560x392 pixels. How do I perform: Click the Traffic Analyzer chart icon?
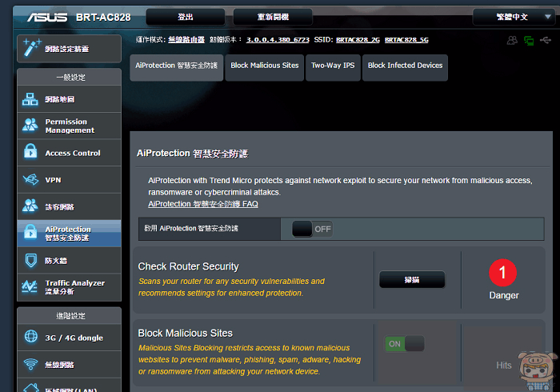(x=30, y=286)
